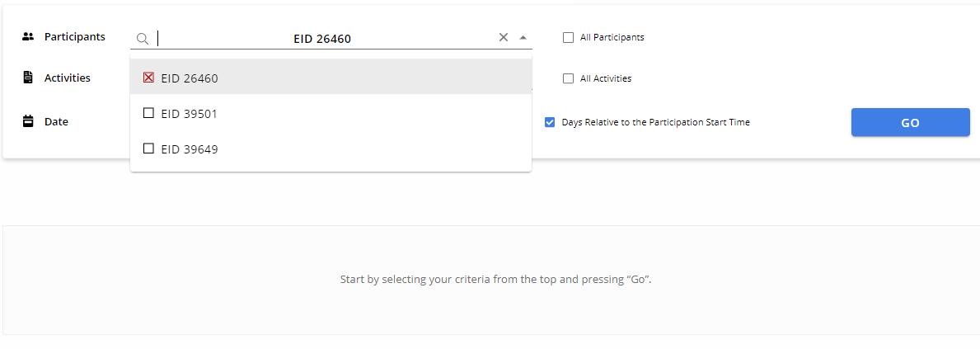980x349 pixels.
Task: Click the Activities label
Action: click(67, 78)
